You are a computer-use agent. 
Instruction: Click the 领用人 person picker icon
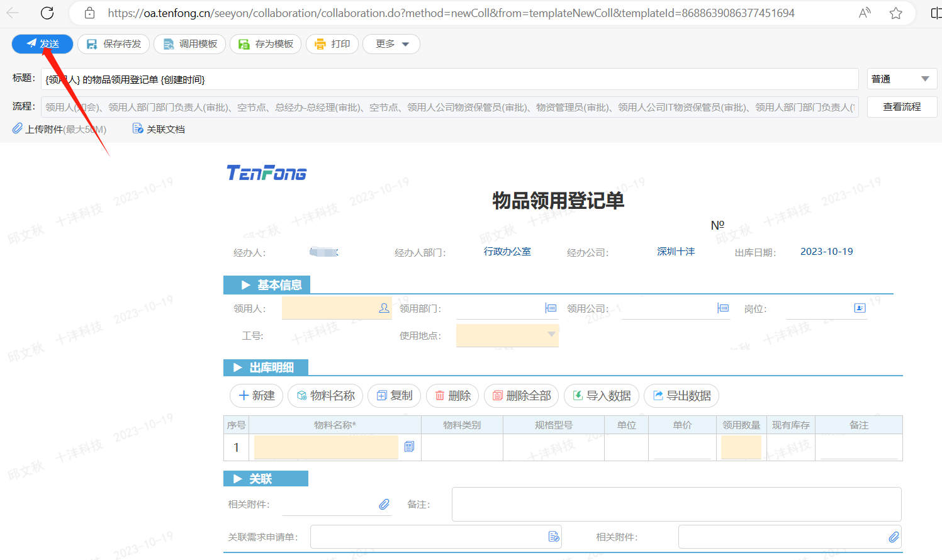(x=384, y=308)
